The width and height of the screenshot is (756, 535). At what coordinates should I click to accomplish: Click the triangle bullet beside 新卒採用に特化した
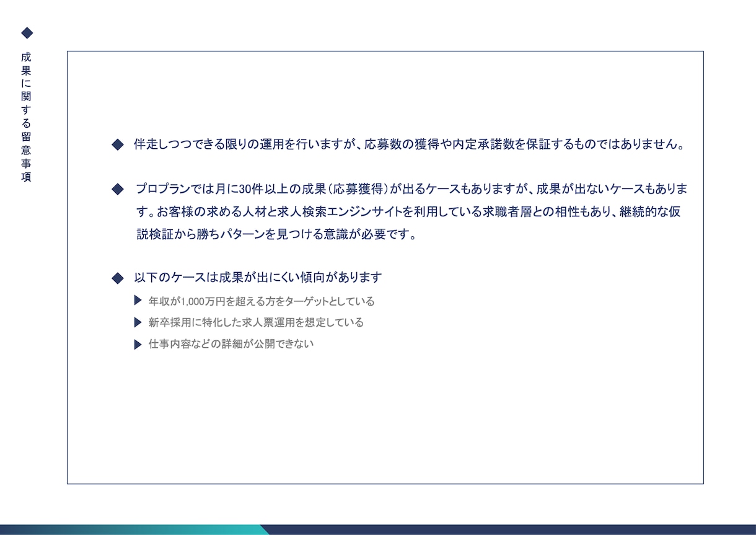tap(138, 322)
